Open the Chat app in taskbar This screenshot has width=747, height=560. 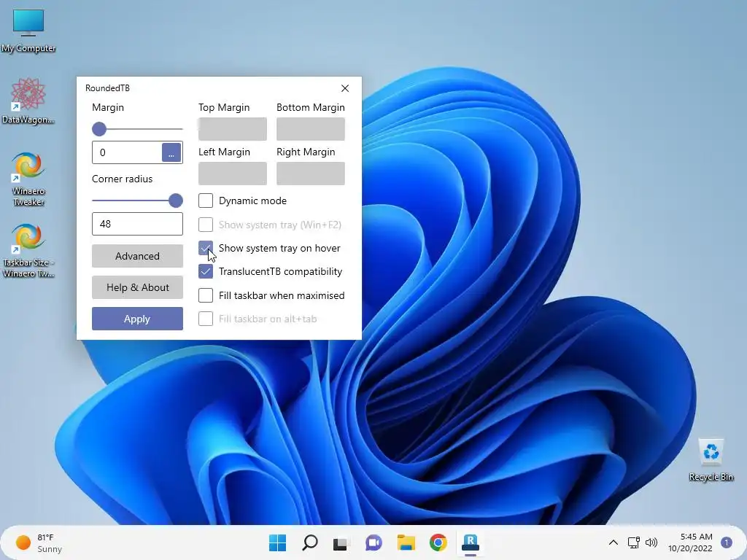(373, 542)
